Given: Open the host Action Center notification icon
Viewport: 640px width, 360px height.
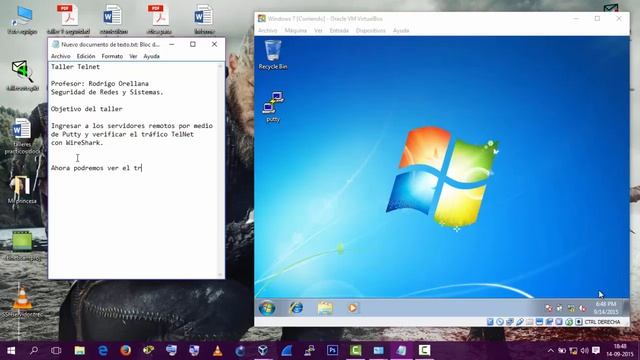Looking at the screenshot, I should click(596, 351).
